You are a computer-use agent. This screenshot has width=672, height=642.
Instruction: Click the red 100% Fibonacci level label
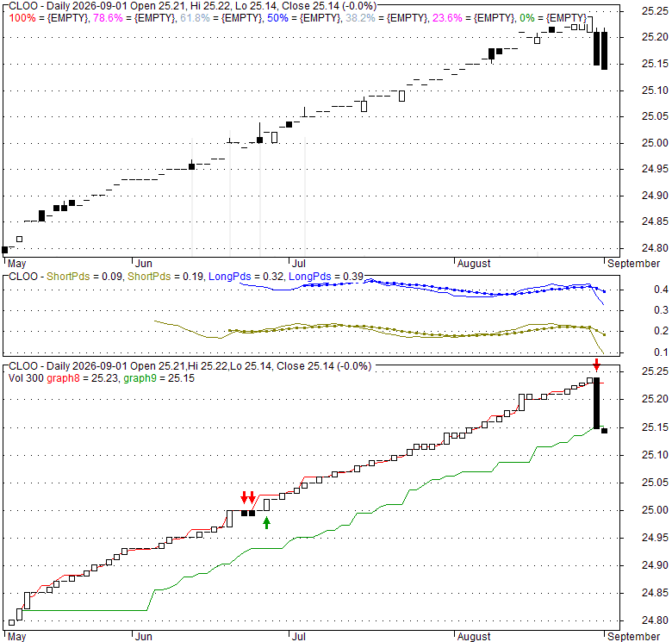(x=22, y=18)
